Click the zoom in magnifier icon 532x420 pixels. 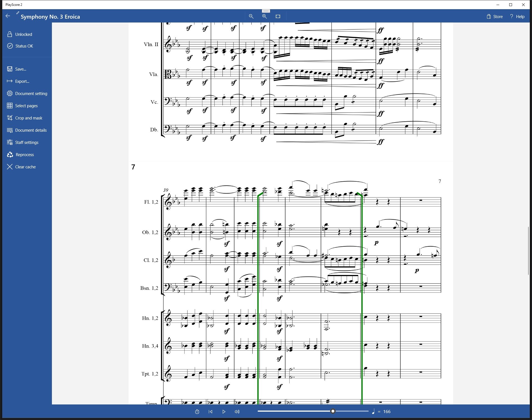[x=264, y=16]
